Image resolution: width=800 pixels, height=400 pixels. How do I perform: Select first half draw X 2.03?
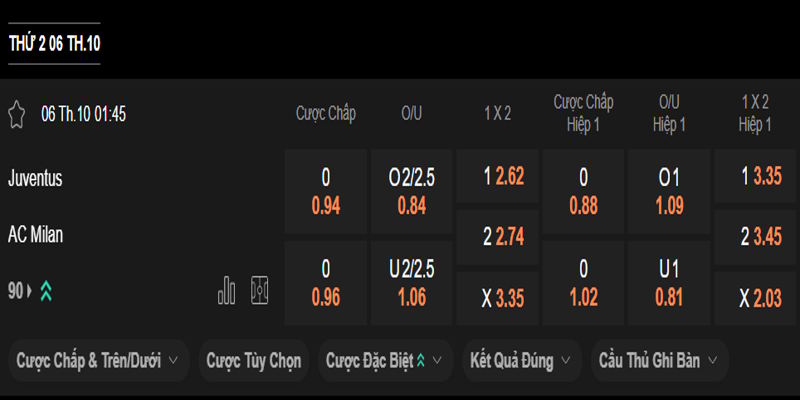(755, 298)
